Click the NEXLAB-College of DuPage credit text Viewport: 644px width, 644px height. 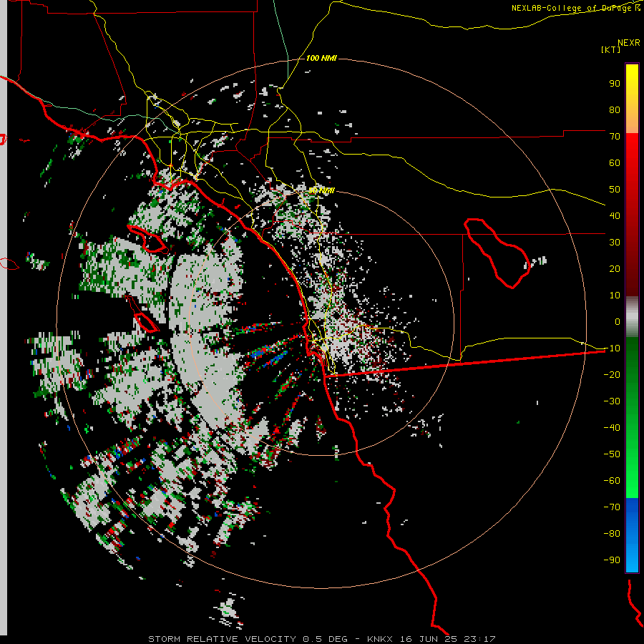[x=575, y=8]
